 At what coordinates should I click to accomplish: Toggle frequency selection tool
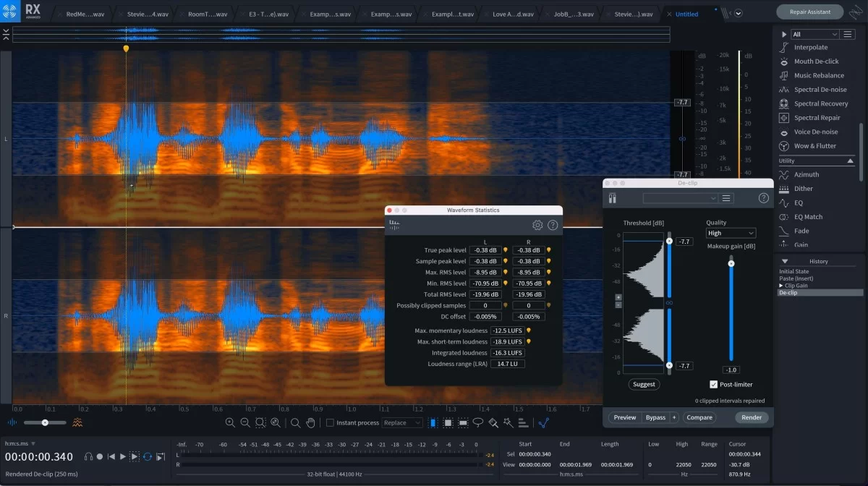coord(463,422)
